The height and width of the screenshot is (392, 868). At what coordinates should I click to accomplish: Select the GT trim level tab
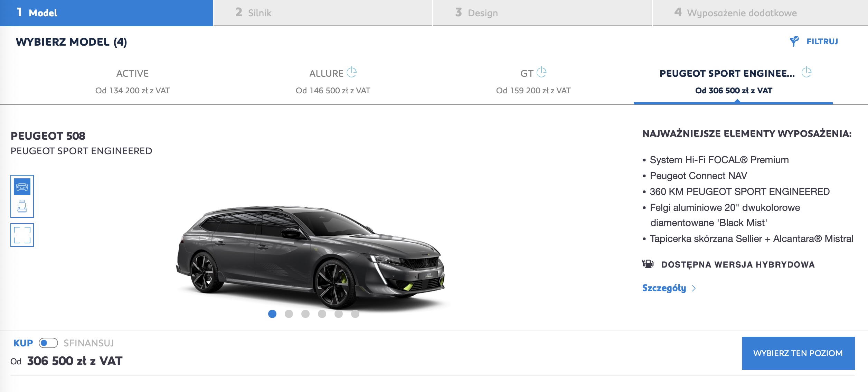point(534,82)
